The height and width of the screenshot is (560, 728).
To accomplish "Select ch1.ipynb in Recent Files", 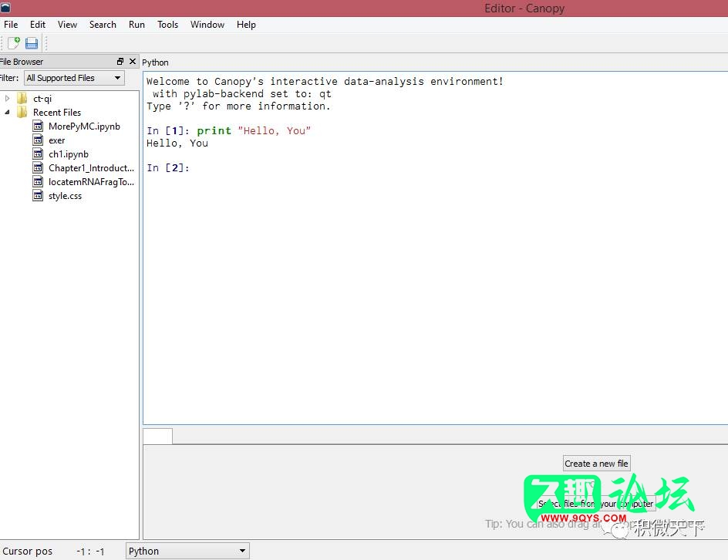I will tap(68, 154).
